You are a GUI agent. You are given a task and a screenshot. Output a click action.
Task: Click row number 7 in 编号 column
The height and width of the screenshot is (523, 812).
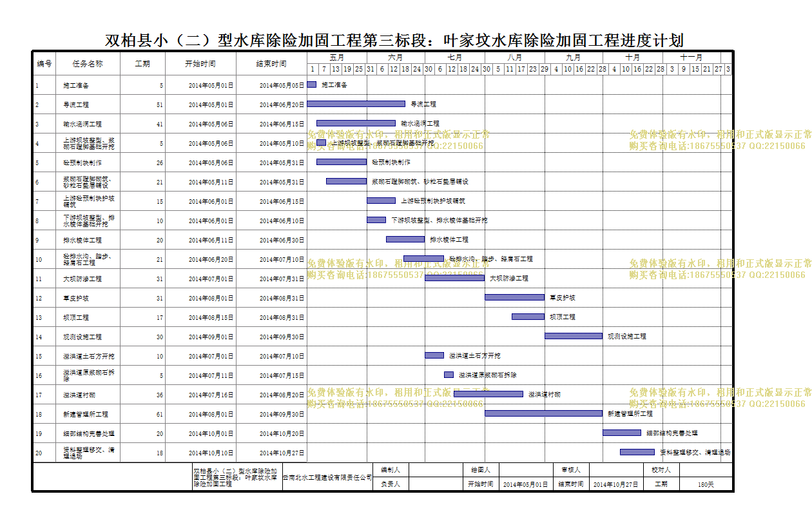[x=37, y=201]
